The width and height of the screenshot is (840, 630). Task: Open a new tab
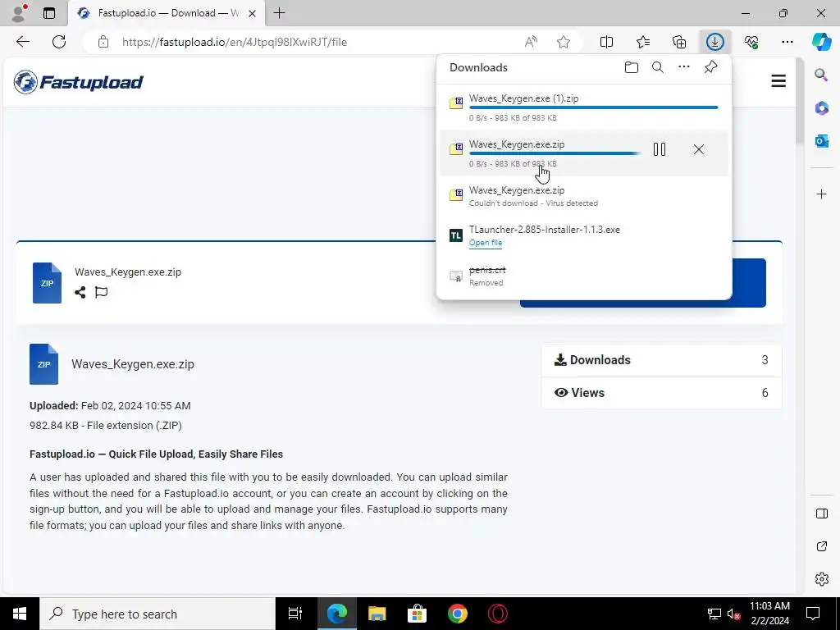coord(279,13)
